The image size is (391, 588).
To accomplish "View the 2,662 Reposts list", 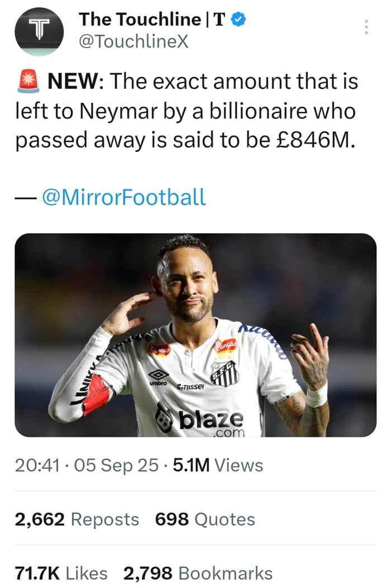I will [x=75, y=519].
